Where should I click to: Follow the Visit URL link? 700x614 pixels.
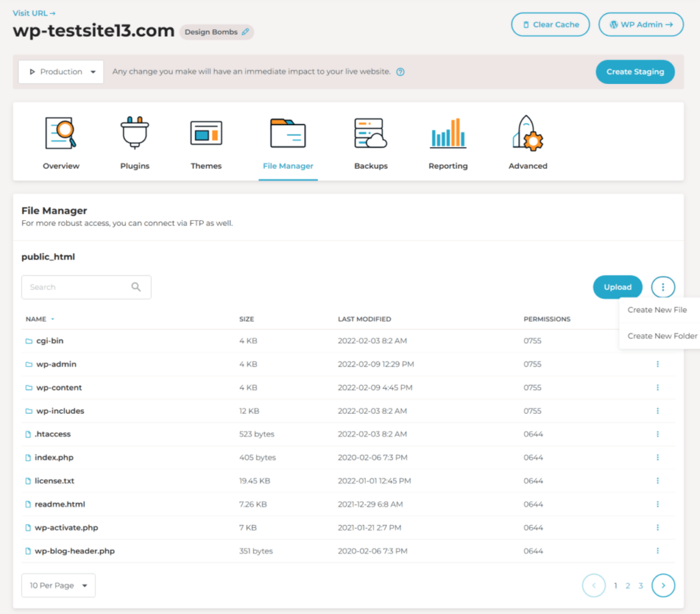pyautogui.click(x=34, y=13)
